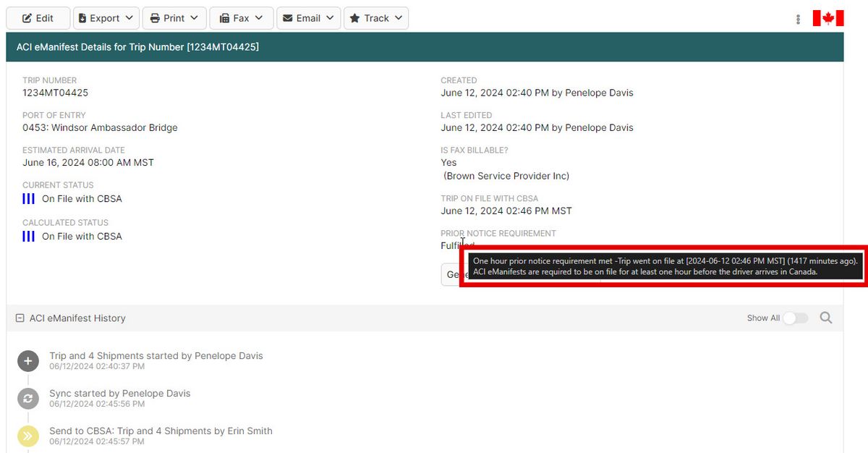Click the sync icon in history timeline
Viewport: 868px width, 453px height.
point(28,399)
